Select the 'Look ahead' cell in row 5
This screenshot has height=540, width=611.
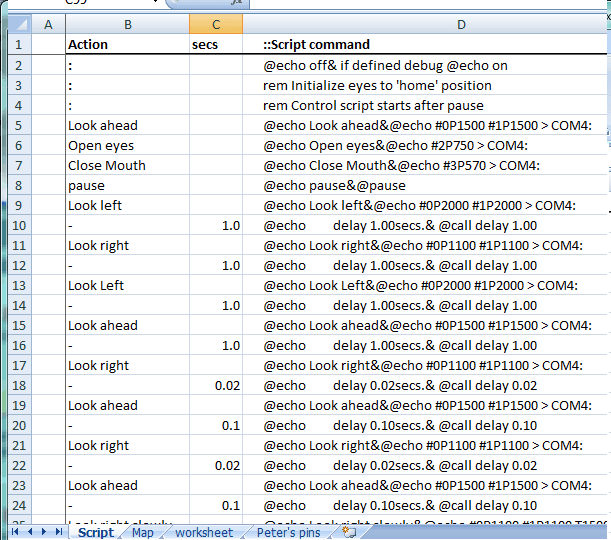pyautogui.click(x=127, y=125)
